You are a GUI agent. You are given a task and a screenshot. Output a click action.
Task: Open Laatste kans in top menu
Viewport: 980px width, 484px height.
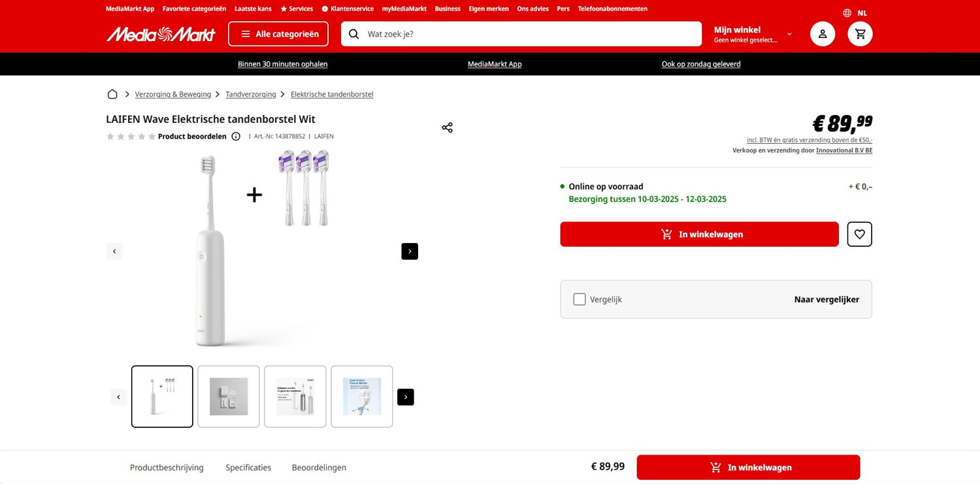tap(253, 9)
